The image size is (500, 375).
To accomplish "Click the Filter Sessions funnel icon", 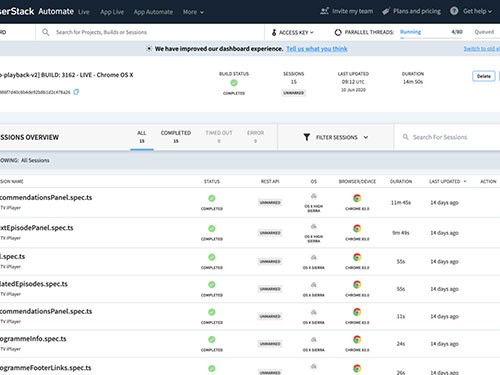I will click(x=307, y=137).
